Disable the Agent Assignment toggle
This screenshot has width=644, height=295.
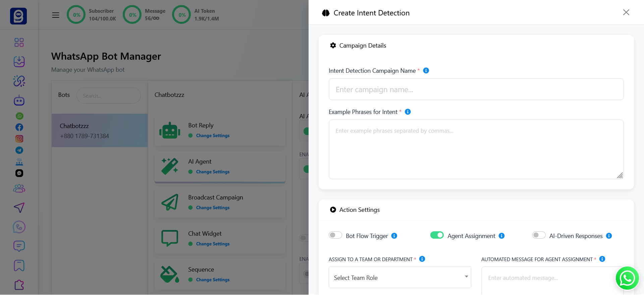click(437, 235)
